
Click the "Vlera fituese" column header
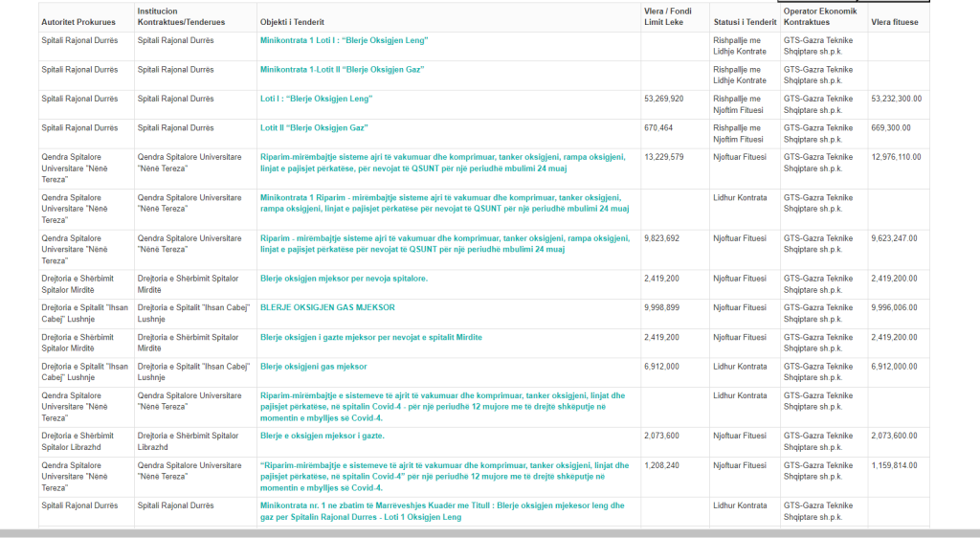[x=895, y=21]
